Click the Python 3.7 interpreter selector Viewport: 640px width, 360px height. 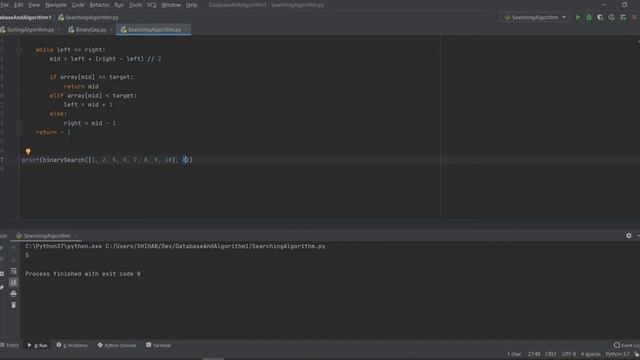tap(618, 354)
